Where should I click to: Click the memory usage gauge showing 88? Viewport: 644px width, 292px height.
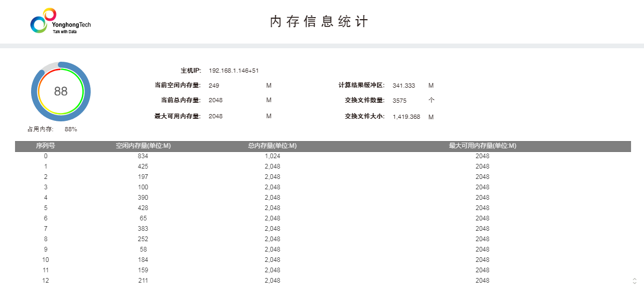(x=61, y=91)
